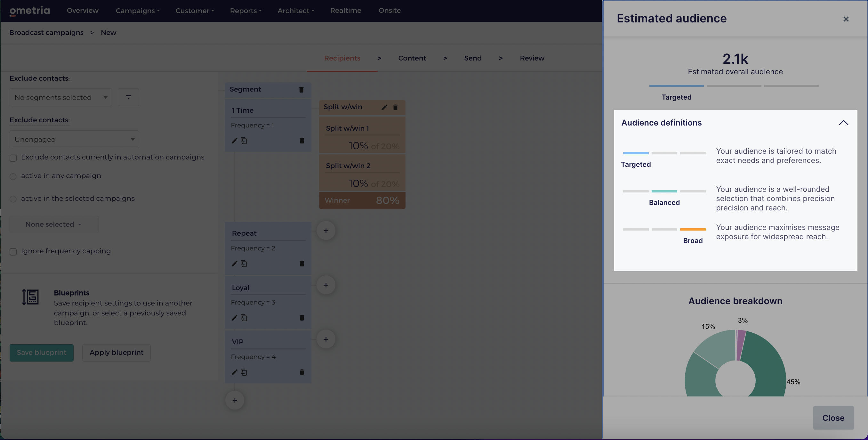868x440 pixels.
Task: Click the Winner 80% row
Action: (x=362, y=200)
